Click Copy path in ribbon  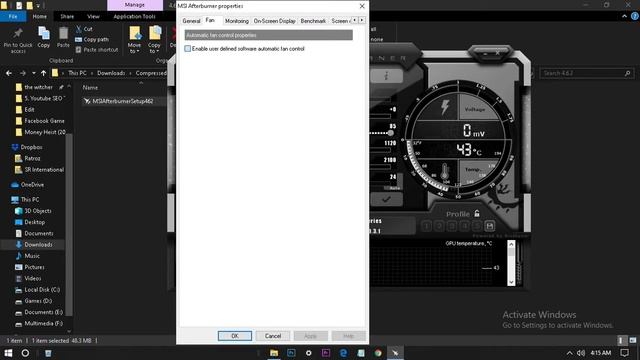click(x=92, y=40)
